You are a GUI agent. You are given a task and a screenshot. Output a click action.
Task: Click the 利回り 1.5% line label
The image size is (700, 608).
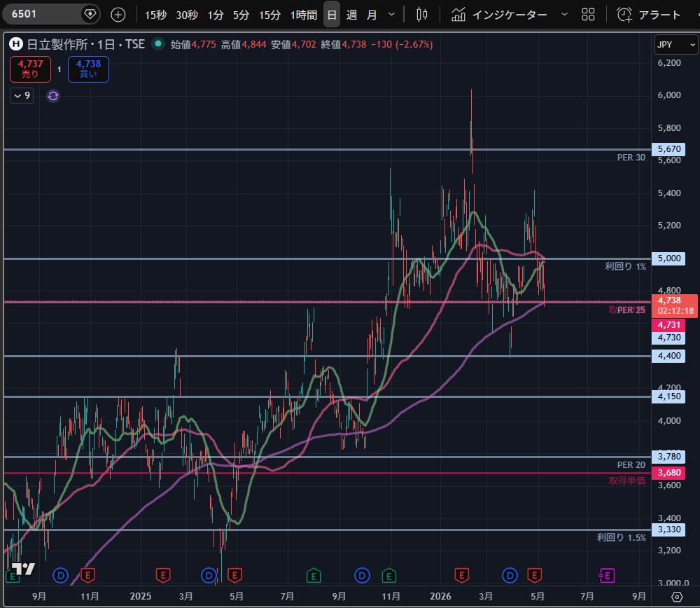[622, 537]
